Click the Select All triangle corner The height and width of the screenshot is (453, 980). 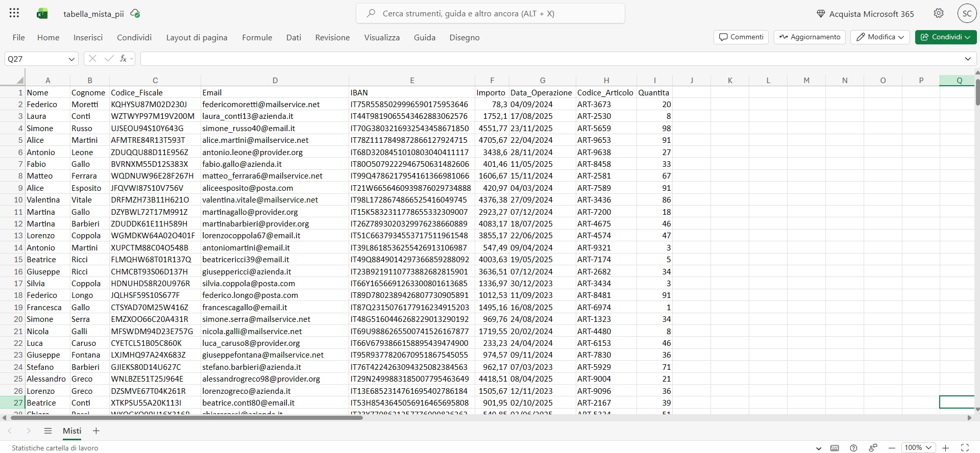click(20, 80)
